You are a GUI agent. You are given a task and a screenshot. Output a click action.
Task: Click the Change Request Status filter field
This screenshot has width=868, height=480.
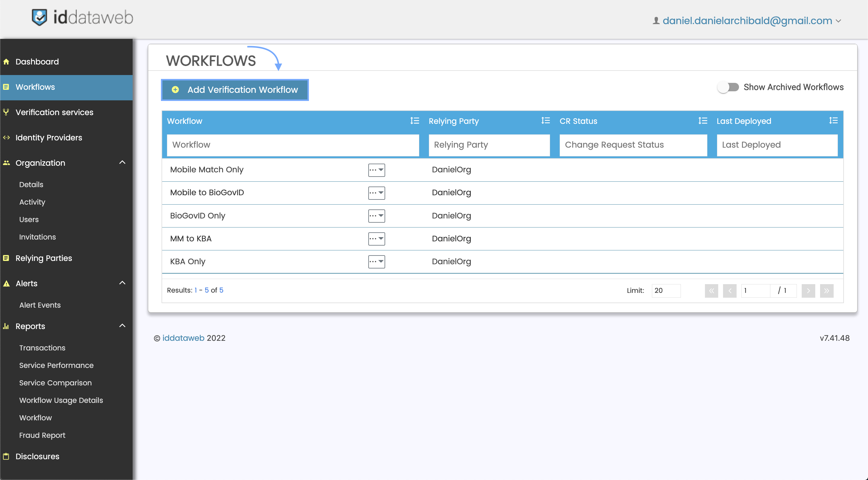click(633, 145)
